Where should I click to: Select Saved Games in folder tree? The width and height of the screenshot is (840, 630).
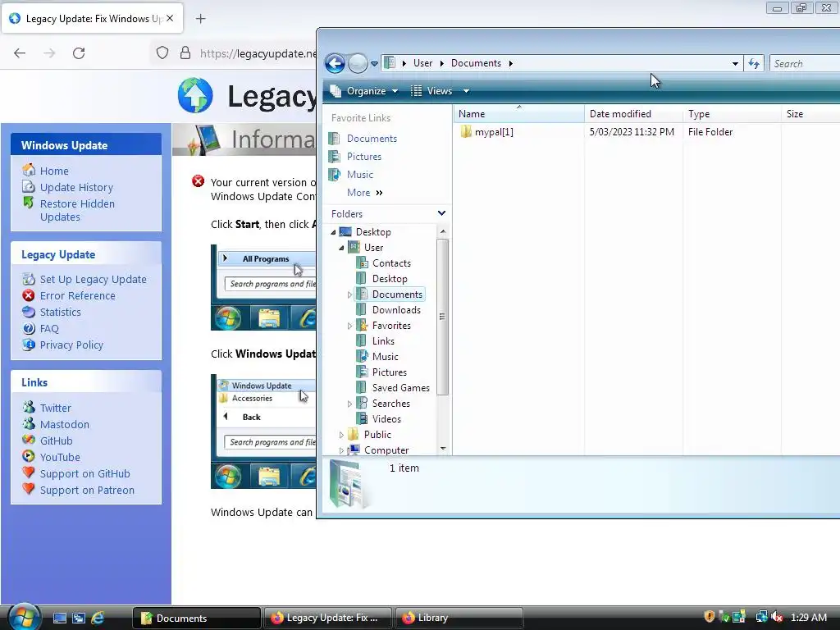(400, 387)
